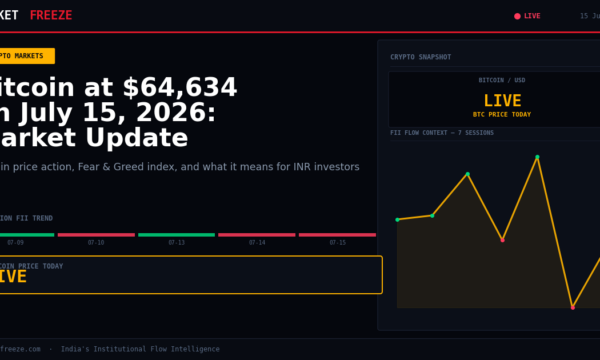Image resolution: width=600 pixels, height=360 pixels.
Task: Click the BITCOIN / USD label
Action: pyautogui.click(x=502, y=80)
